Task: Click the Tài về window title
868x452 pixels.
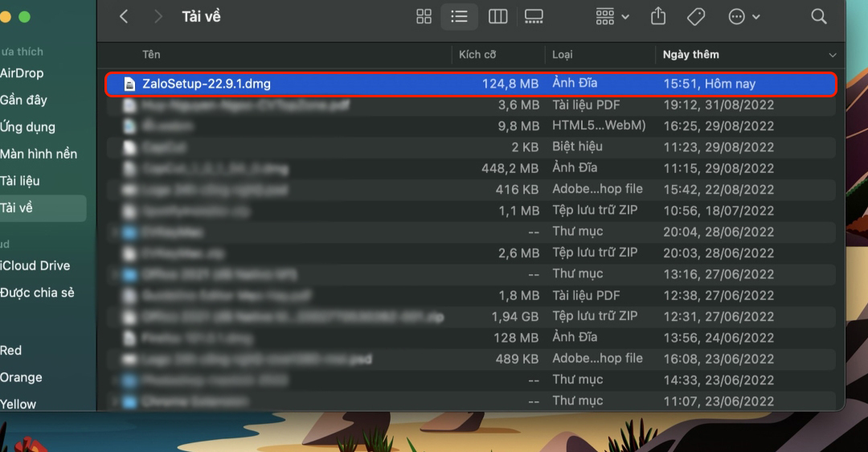Action: click(201, 17)
